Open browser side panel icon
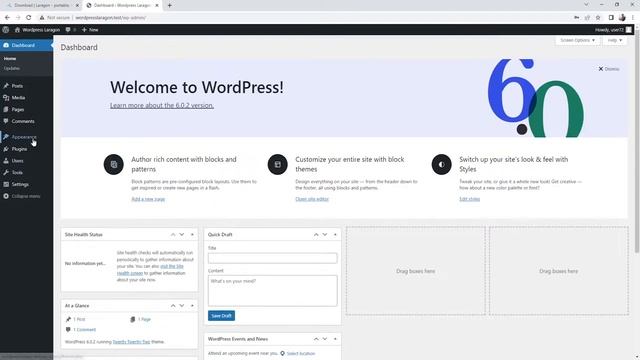The width and height of the screenshot is (640, 360). (611, 18)
